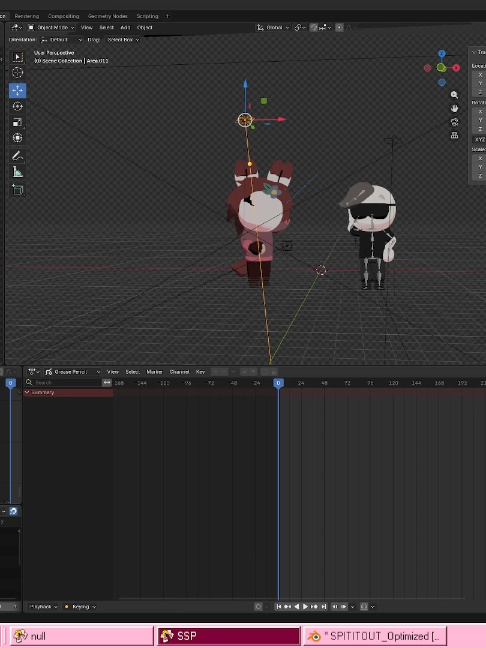Switch to Geometry Nodes workspace tab

(x=107, y=16)
